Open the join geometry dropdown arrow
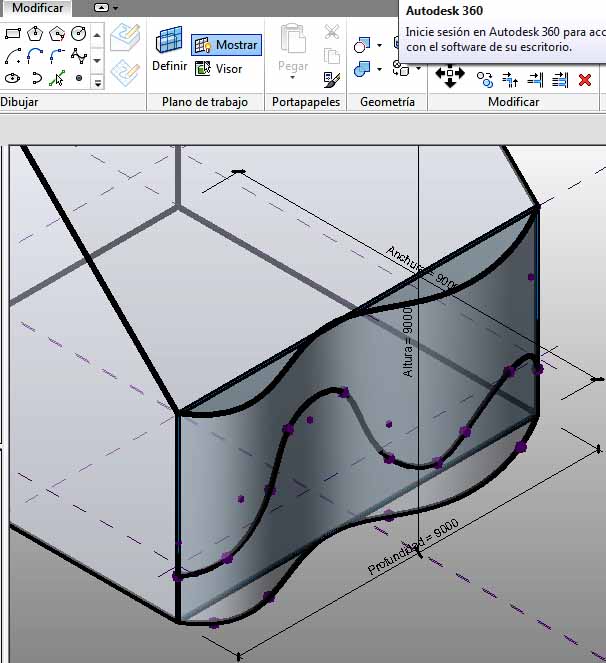This screenshot has width=606, height=663. 379,69
